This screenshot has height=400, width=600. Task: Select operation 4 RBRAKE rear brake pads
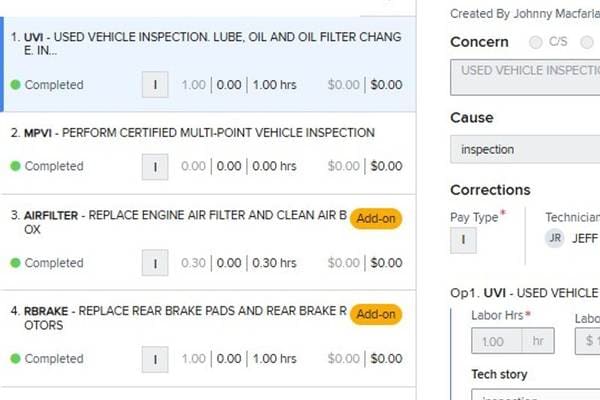click(208, 339)
